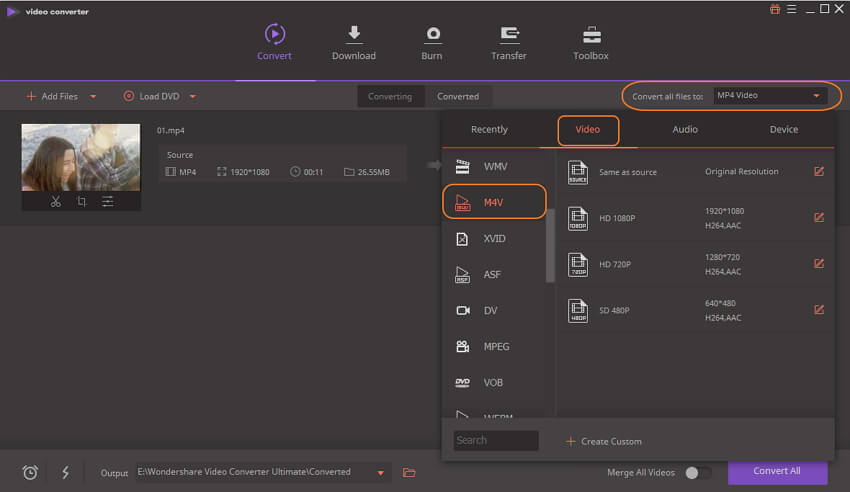
Task: Open the Toolbox section
Action: tap(591, 42)
